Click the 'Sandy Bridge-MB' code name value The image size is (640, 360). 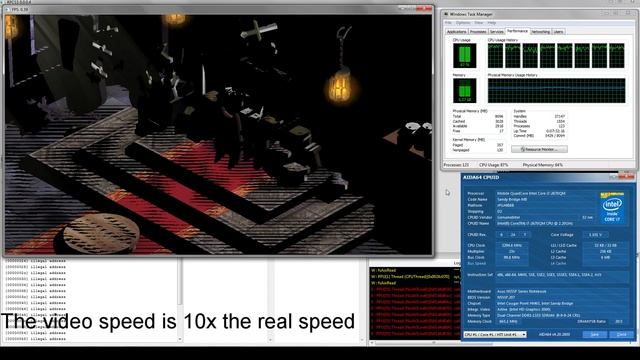[512, 199]
